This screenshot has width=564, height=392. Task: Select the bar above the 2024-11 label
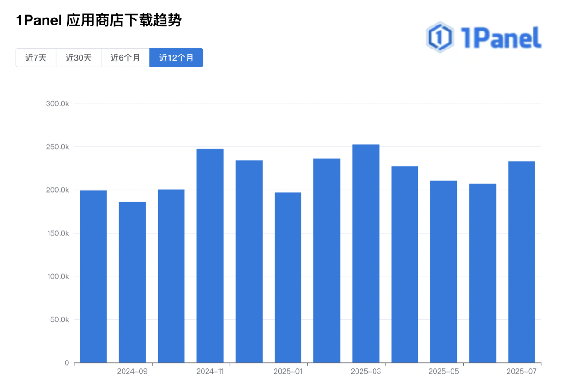pos(210,256)
